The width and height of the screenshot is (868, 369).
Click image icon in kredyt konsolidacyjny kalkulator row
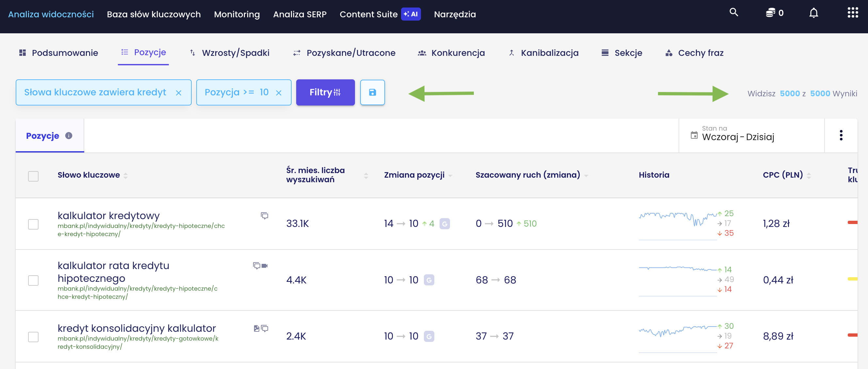(256, 328)
